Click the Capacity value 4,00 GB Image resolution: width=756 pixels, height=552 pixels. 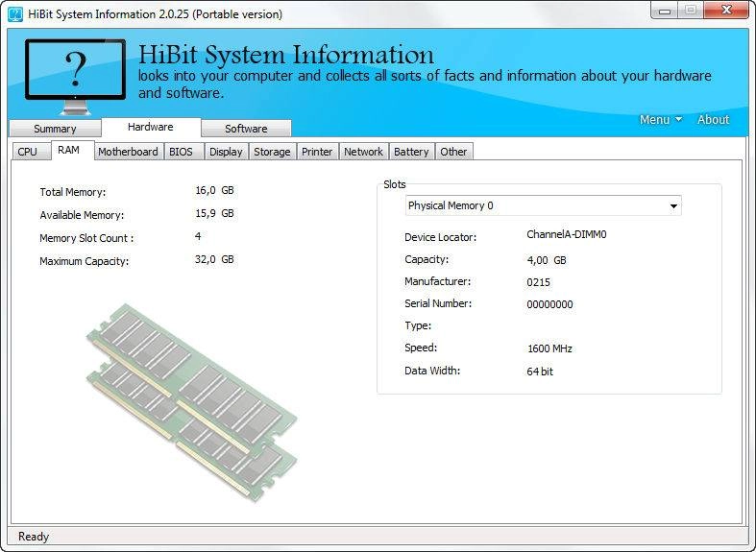pyautogui.click(x=547, y=260)
